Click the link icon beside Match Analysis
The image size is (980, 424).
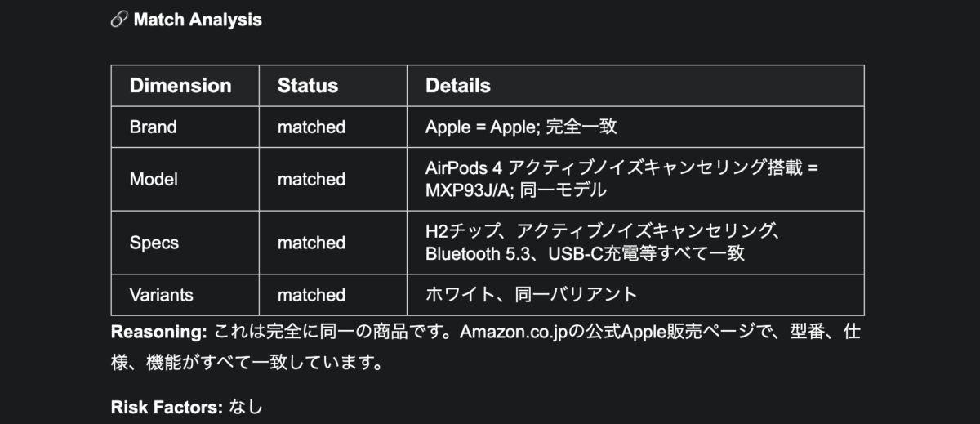coord(119,20)
